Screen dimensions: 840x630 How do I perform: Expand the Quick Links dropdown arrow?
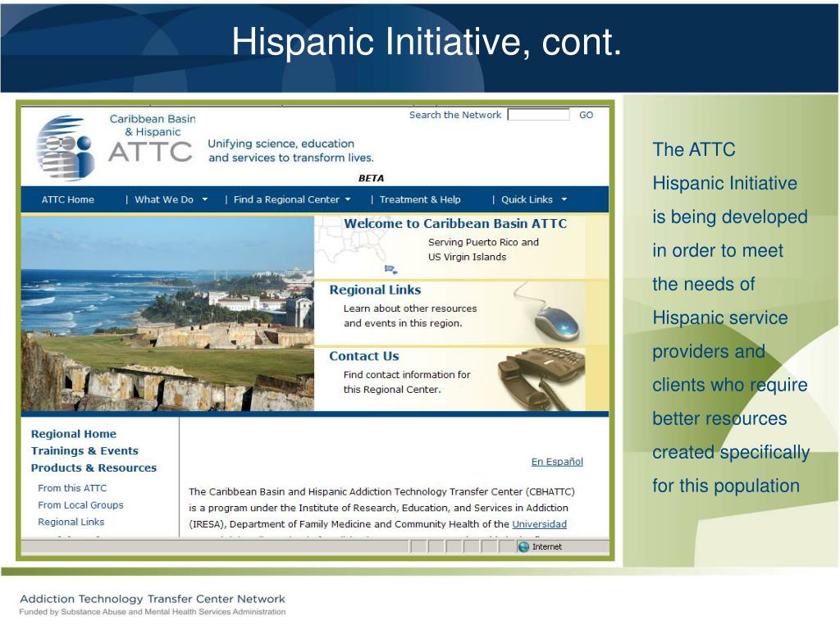[564, 199]
